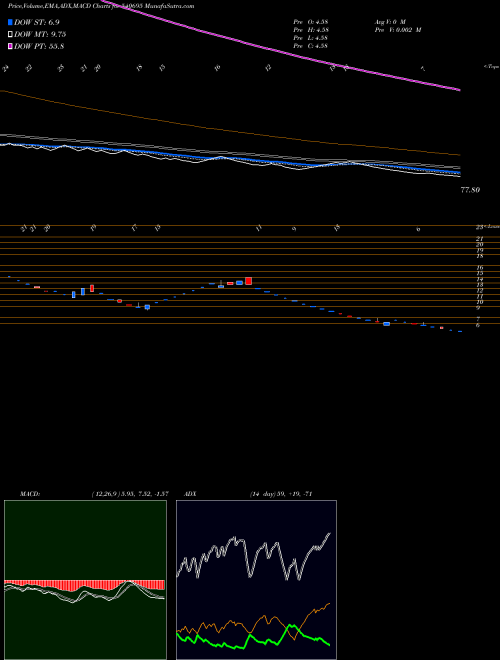Click the 'Pre L: 4.58' value
Screen dimensions: 500x660
(311, 38)
